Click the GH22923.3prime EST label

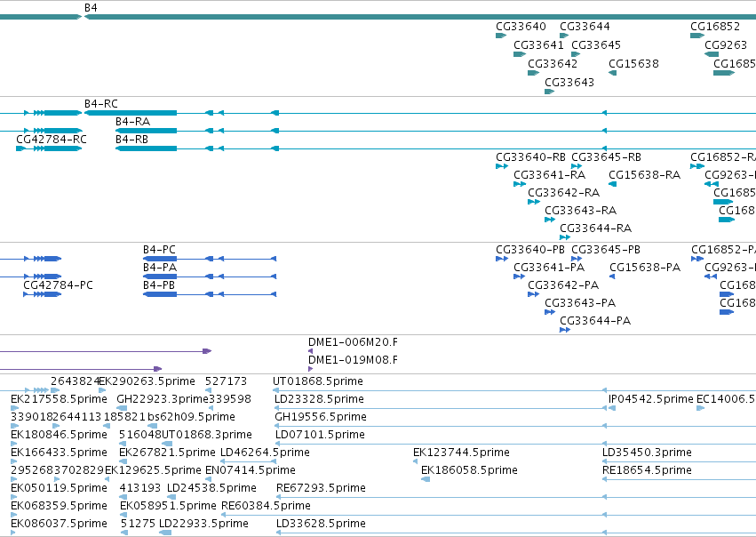(x=163, y=399)
